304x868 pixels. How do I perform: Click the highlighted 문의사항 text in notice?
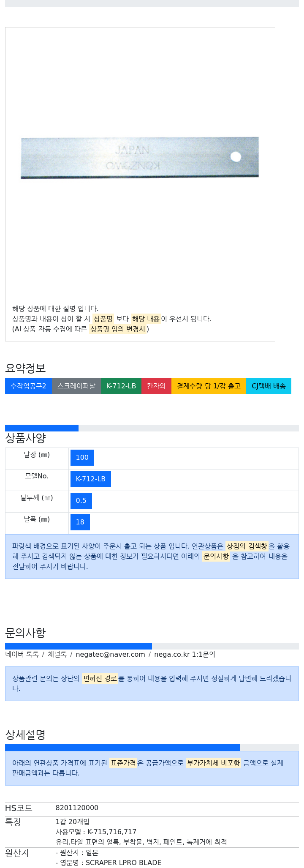tap(216, 557)
